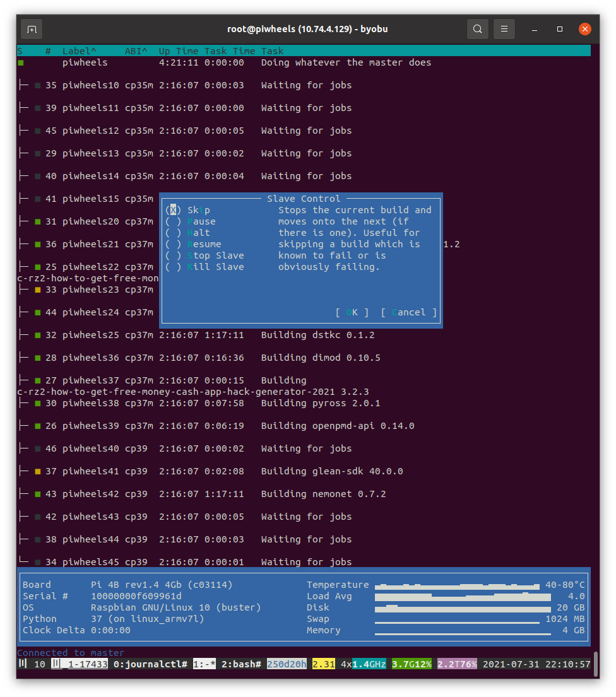The height and width of the screenshot is (697, 616).
Task: Switch to 2:bash# byobu window
Action: tap(242, 664)
